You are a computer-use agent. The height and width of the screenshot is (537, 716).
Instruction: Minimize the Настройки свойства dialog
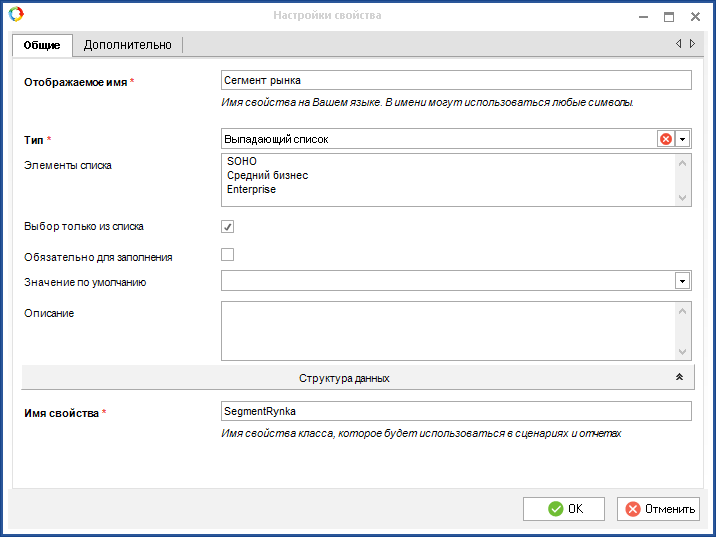pos(641,16)
